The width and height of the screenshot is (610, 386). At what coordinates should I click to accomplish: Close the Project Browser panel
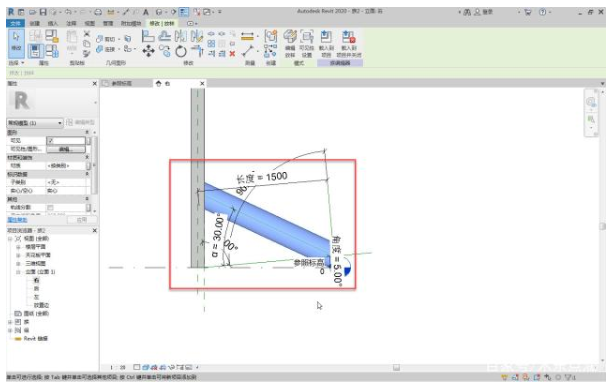coord(95,231)
